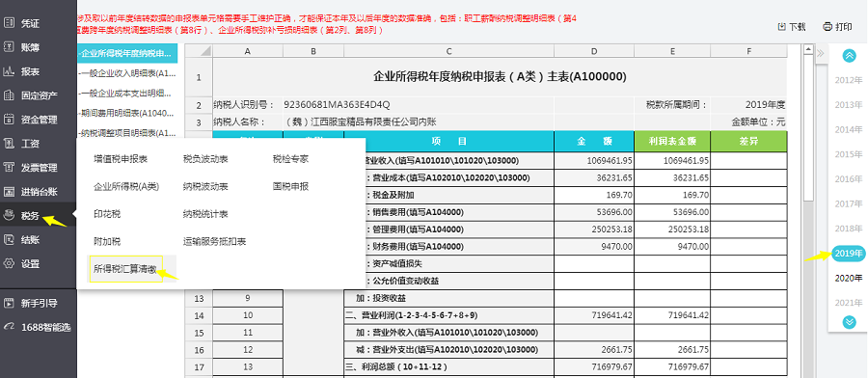Screen dimensions: 868x378
Task: Select the 纳税统计表 menu item
Action: (x=206, y=214)
